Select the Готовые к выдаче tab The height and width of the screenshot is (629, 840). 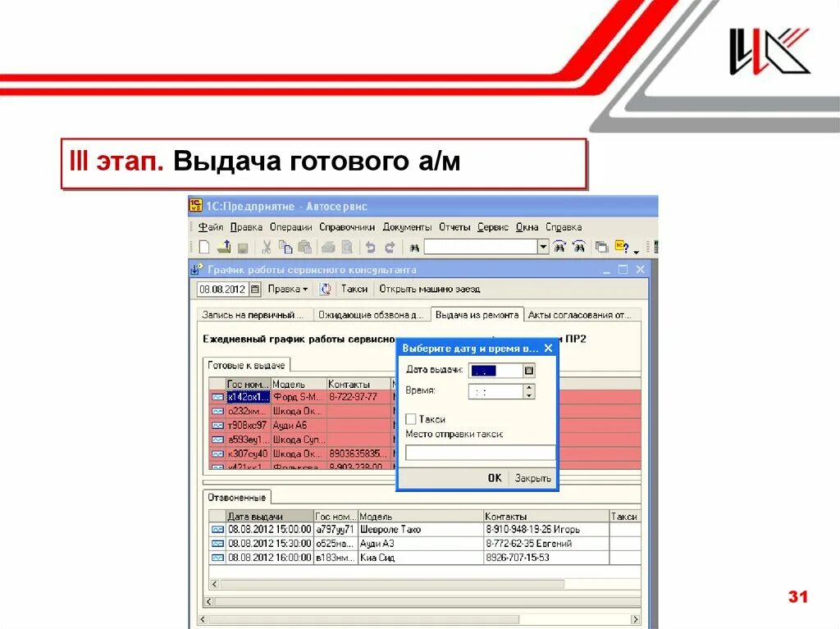click(246, 366)
